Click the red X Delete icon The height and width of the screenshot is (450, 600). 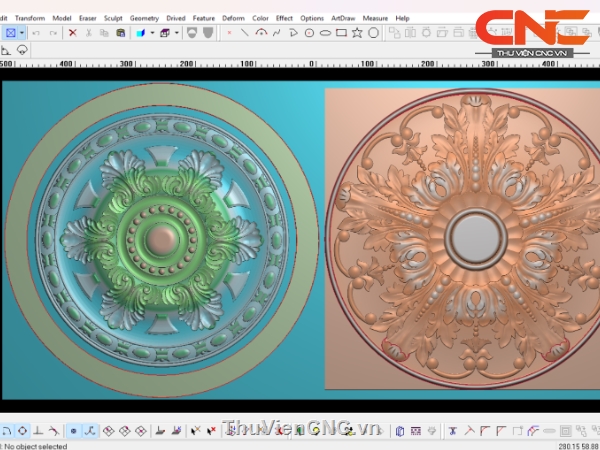click(x=72, y=33)
